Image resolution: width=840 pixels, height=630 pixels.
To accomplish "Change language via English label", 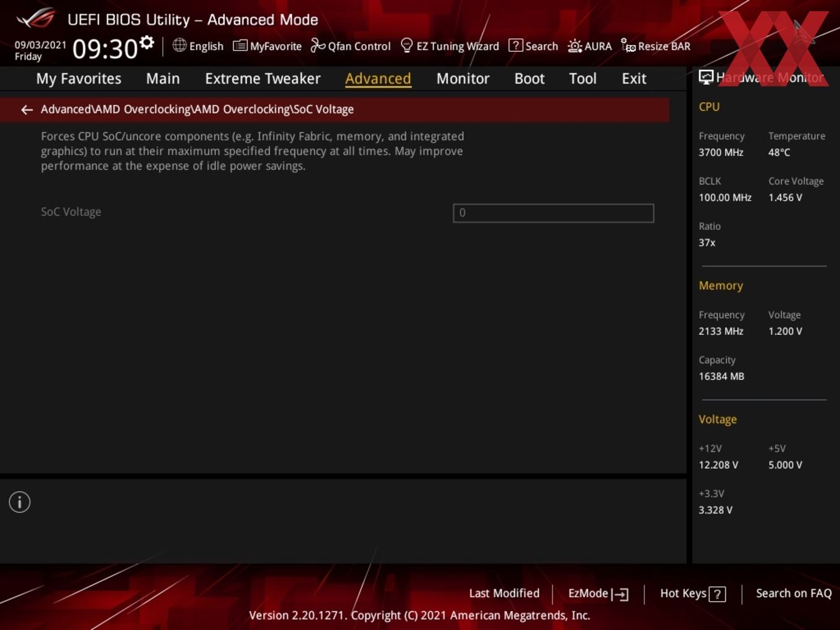I will [x=206, y=46].
